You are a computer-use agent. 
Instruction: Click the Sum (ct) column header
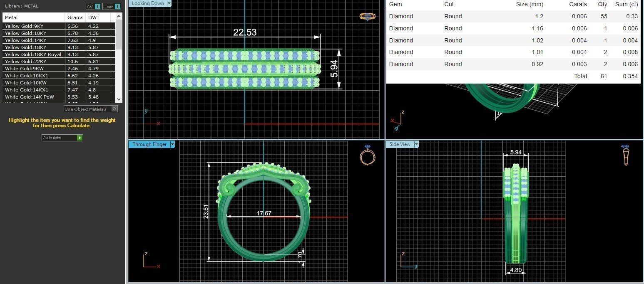627,4
